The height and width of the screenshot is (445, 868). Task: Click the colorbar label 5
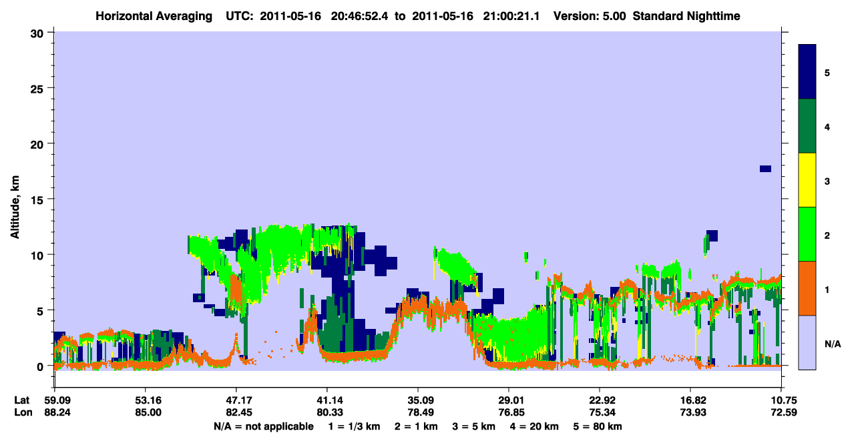coord(827,72)
